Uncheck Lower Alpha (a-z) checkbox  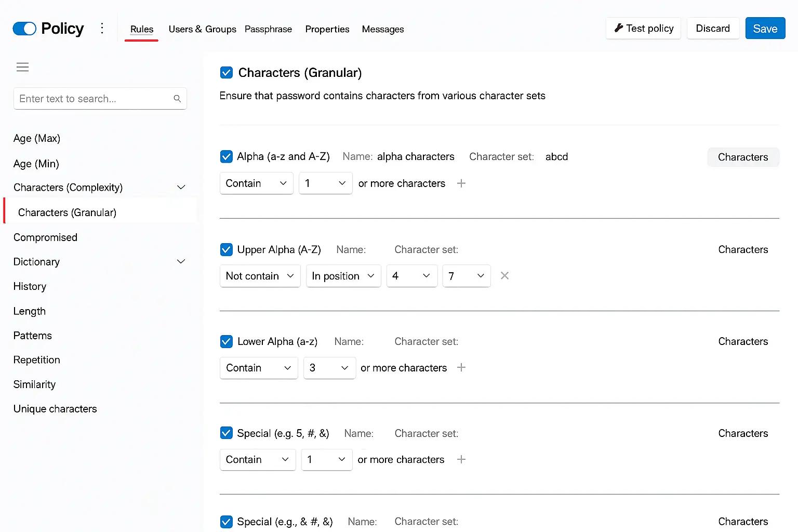coord(227,341)
